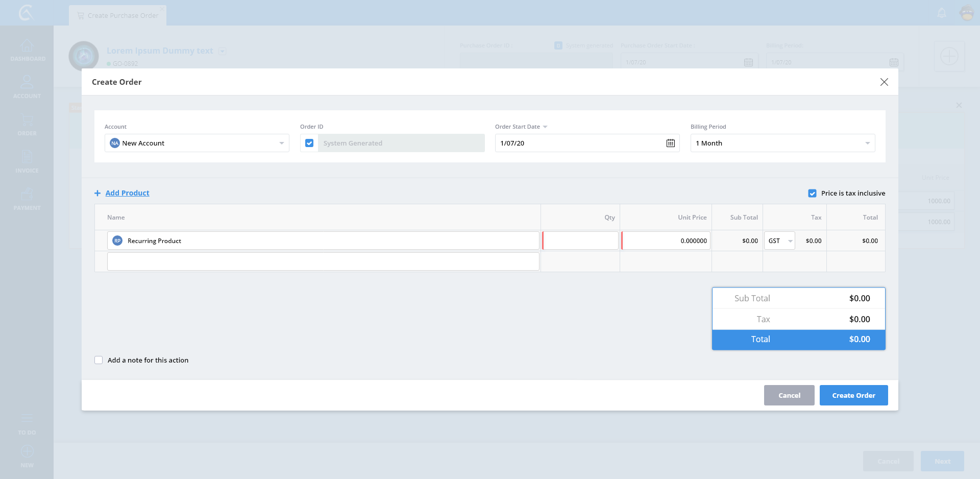Enable Add a note for this action
Screen dimensions: 980x479
pos(99,360)
